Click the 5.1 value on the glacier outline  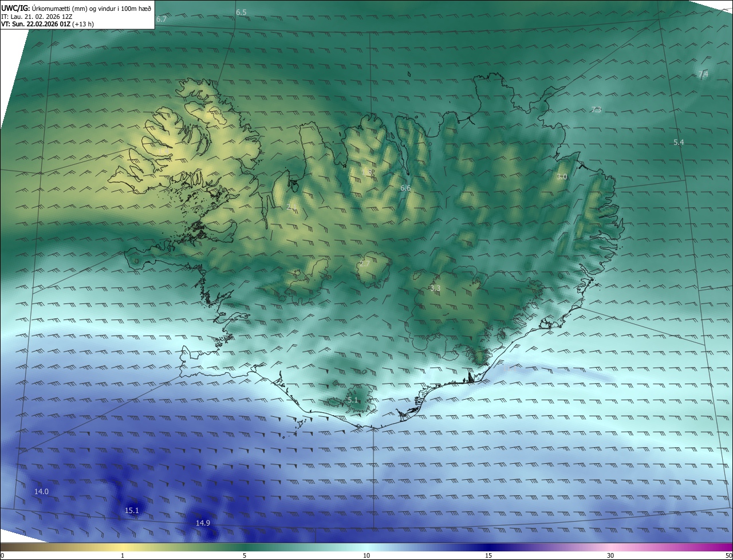coord(353,400)
